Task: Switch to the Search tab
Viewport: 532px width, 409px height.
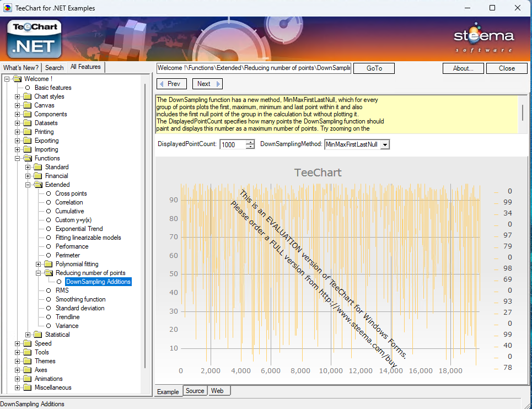Action: coord(54,67)
